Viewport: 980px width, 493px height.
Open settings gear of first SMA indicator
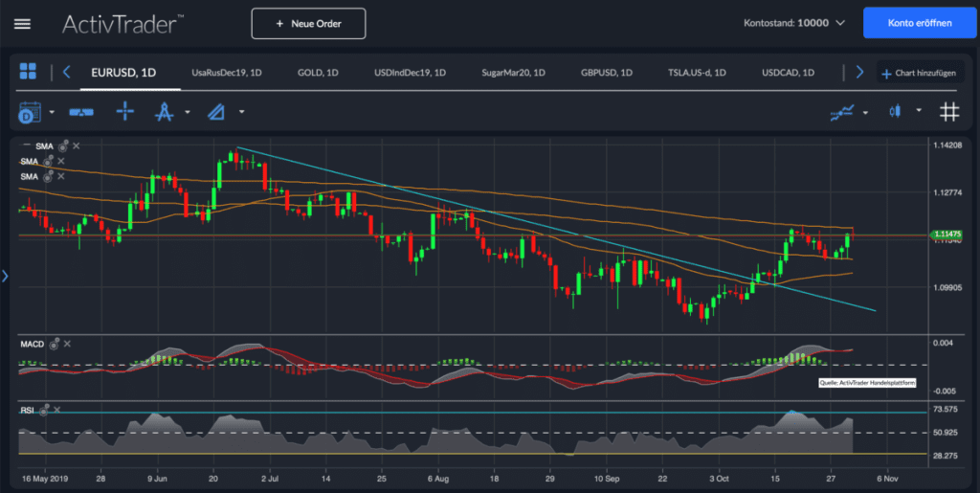click(63, 146)
